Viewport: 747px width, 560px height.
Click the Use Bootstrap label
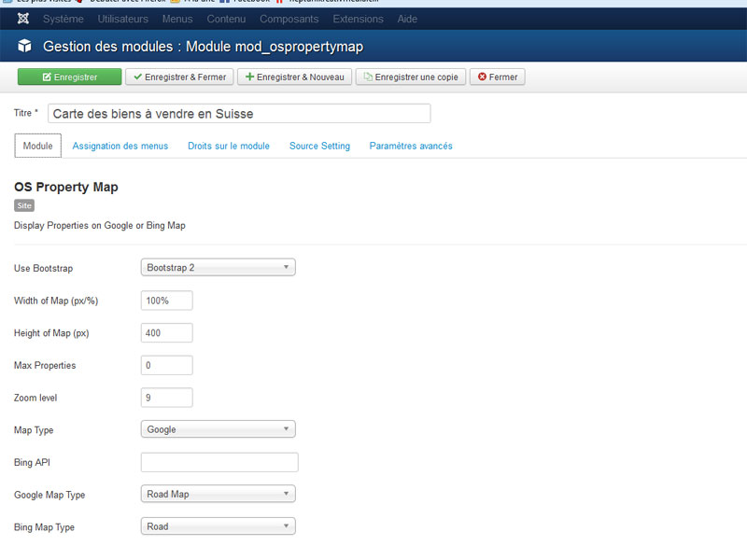pos(43,268)
